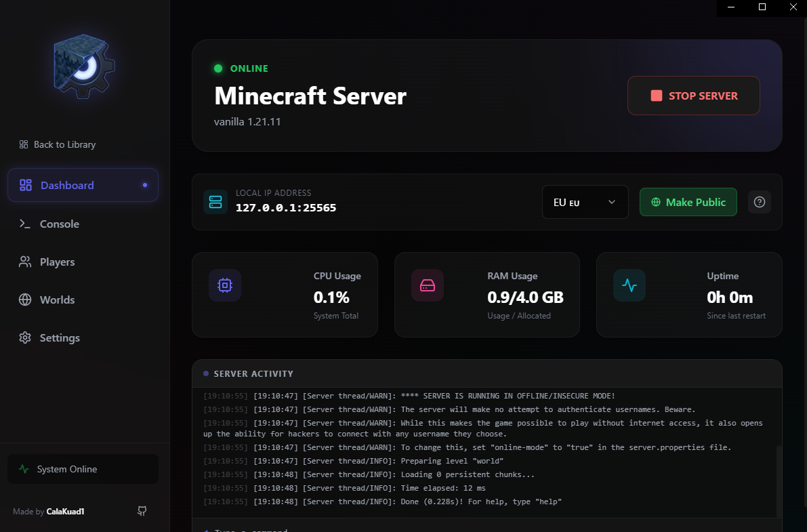Click the help question mark icon
The width and height of the screenshot is (807, 532).
pyautogui.click(x=759, y=201)
